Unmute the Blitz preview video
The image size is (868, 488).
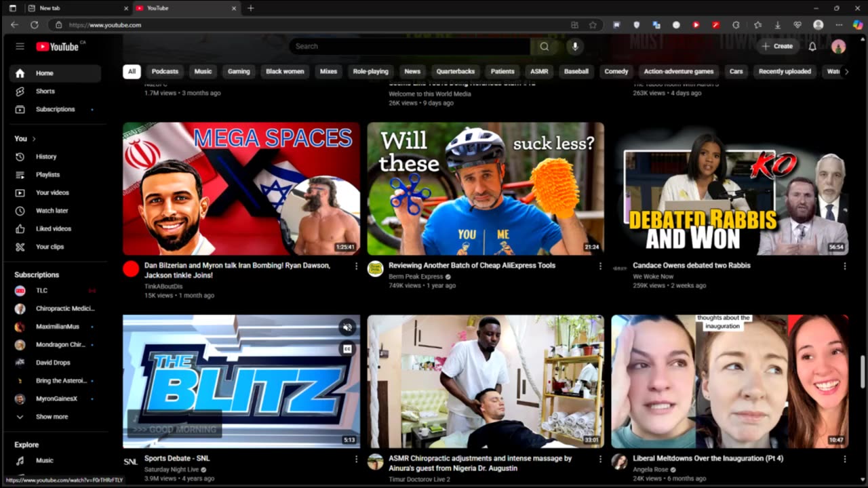[347, 327]
